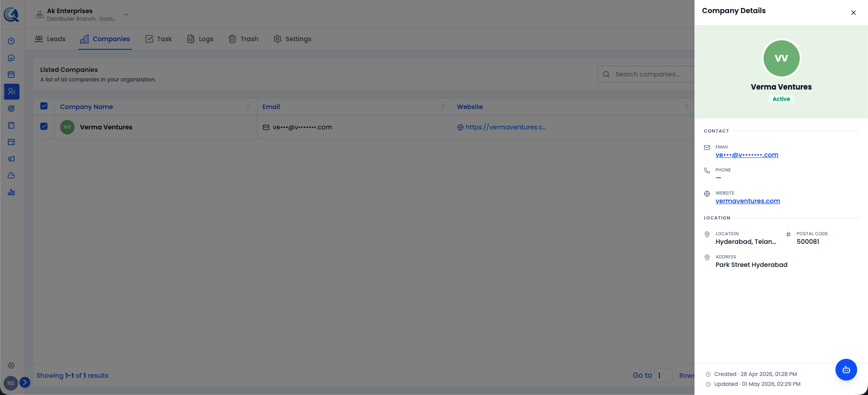Switch to the Trash tab
The image size is (868, 395).
tap(243, 39)
